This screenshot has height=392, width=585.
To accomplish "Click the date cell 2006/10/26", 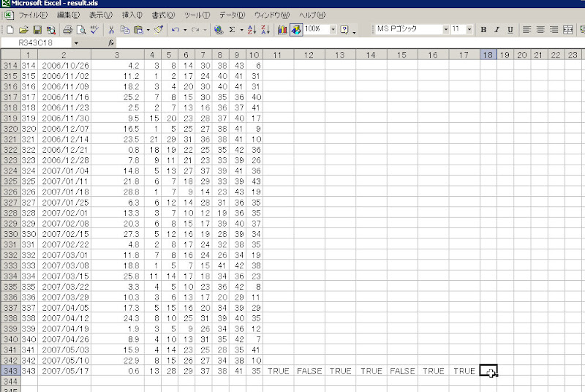I will click(x=64, y=66).
